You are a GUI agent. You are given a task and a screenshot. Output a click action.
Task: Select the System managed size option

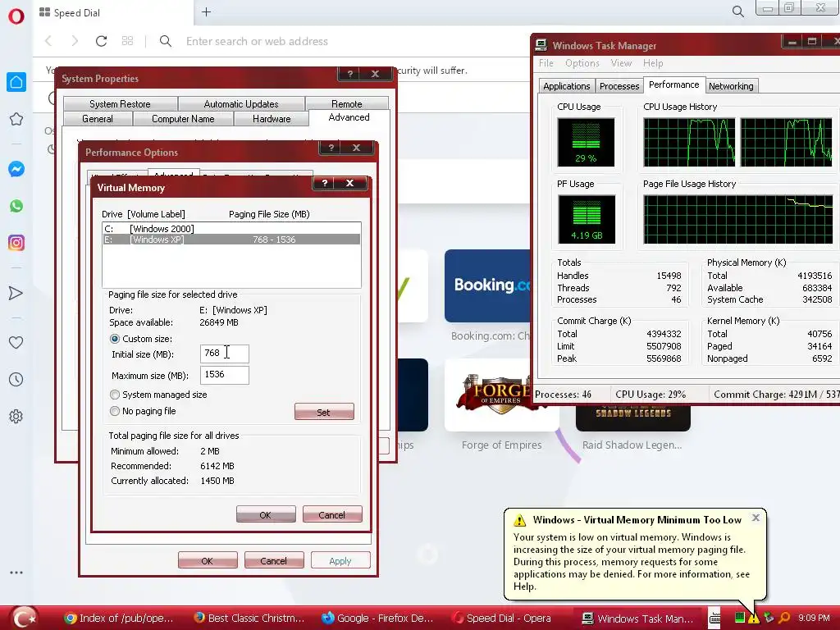115,395
